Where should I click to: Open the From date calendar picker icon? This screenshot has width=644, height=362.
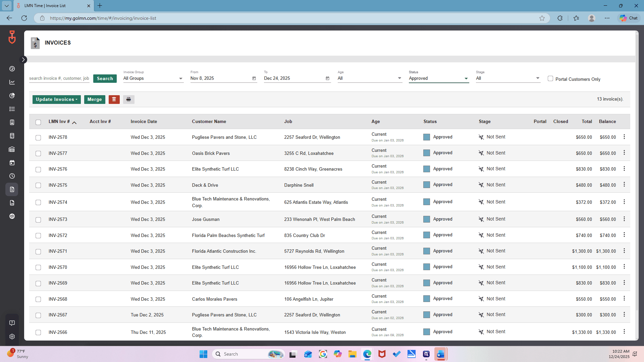coord(254,78)
